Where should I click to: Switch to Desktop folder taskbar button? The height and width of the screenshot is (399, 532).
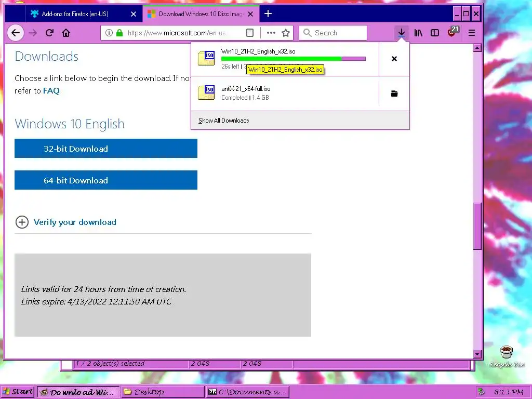[163, 392]
